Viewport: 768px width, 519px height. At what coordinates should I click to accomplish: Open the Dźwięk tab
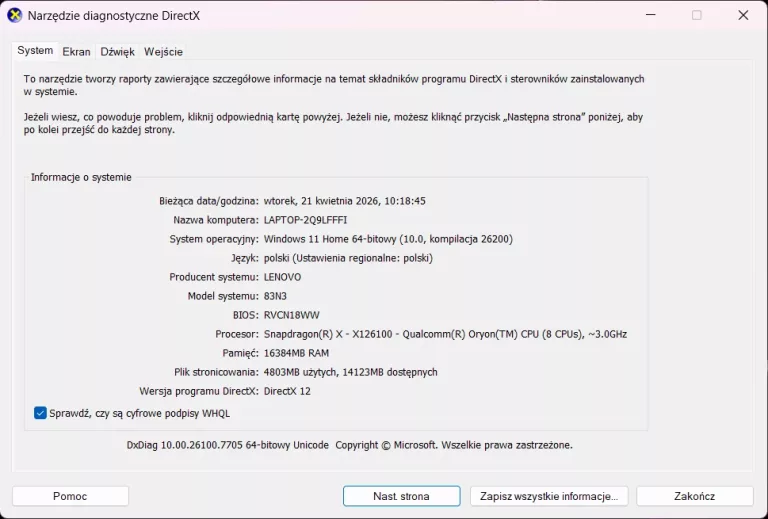(117, 52)
